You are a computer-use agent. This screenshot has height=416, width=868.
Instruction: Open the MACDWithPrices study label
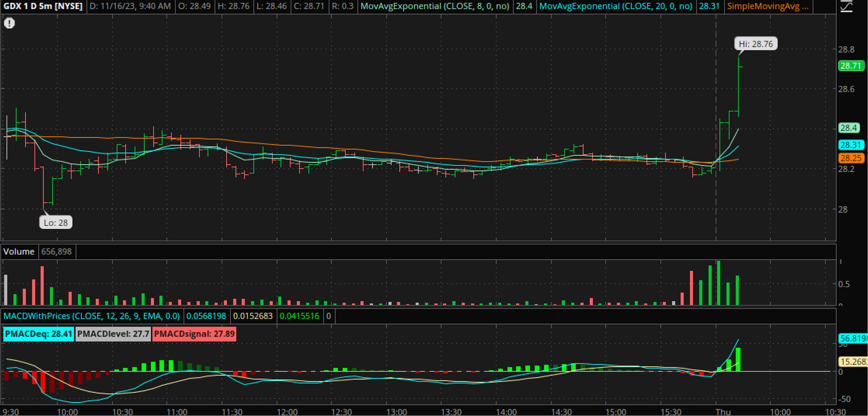click(x=92, y=316)
